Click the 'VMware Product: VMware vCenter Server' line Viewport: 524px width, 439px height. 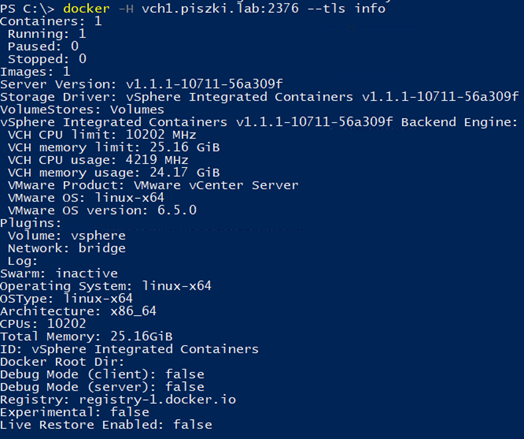pos(153,185)
